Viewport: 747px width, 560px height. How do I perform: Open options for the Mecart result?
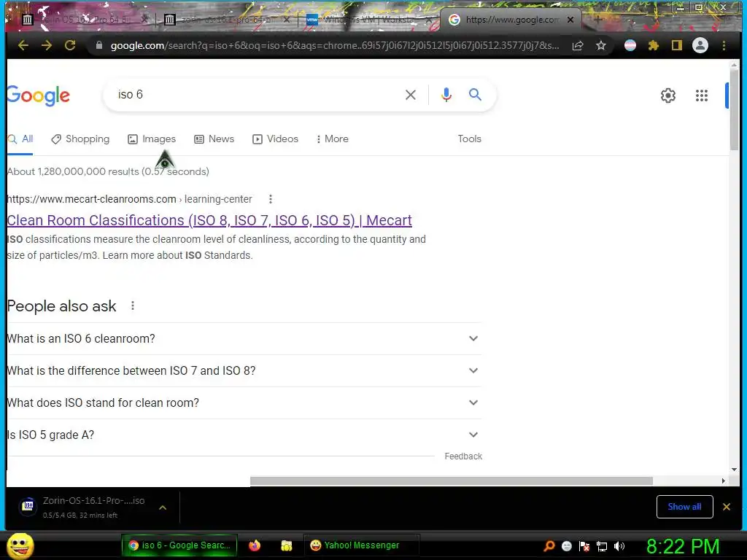point(270,199)
